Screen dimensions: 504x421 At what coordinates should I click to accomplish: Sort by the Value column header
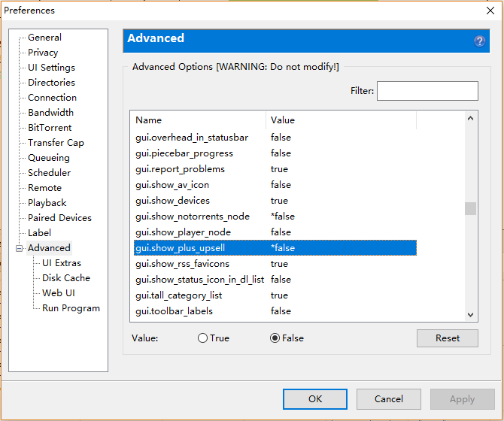click(340, 120)
